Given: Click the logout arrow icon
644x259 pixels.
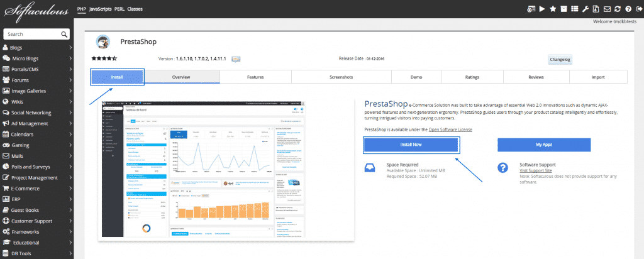Looking at the screenshot, I should click(638, 9).
